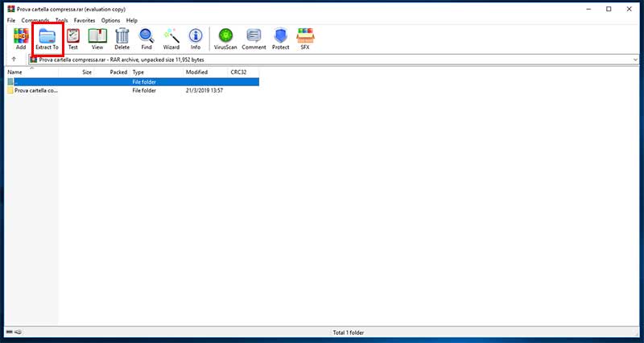Viewport: 644px width, 343px height.
Task: Select the '21/3/2019 13:57' modified date
Action: [204, 90]
